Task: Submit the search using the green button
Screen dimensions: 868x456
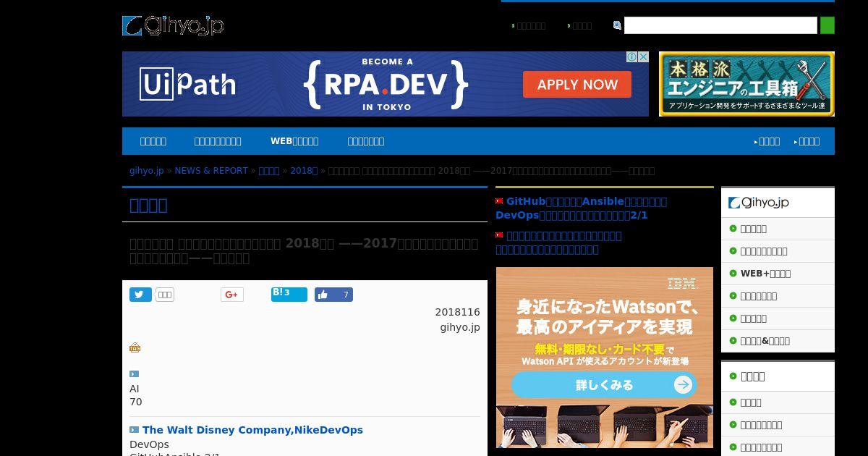Action: (x=827, y=25)
